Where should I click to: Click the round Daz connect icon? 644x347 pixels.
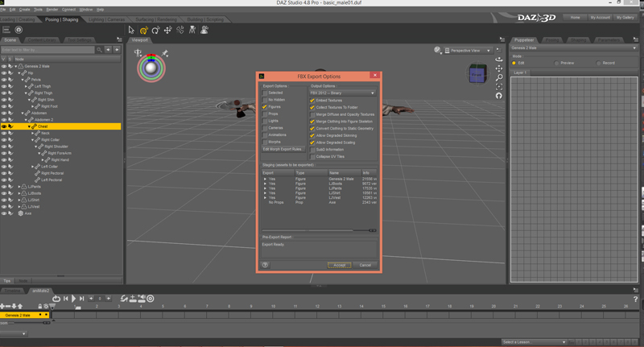pyautogui.click(x=19, y=30)
